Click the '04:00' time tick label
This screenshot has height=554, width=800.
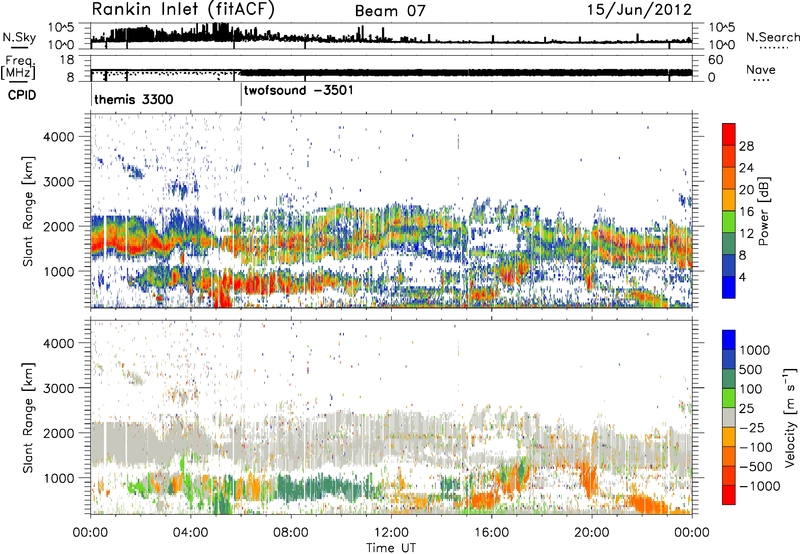tap(190, 533)
